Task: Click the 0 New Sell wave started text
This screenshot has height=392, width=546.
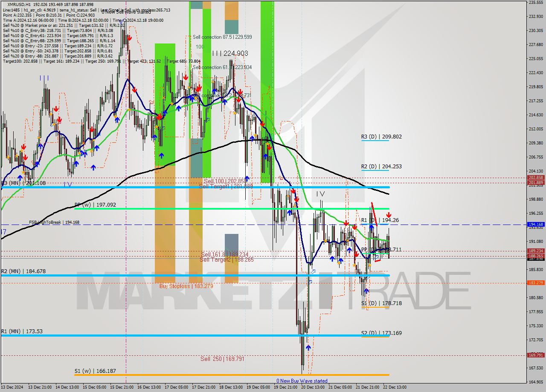Action: click(x=126, y=12)
